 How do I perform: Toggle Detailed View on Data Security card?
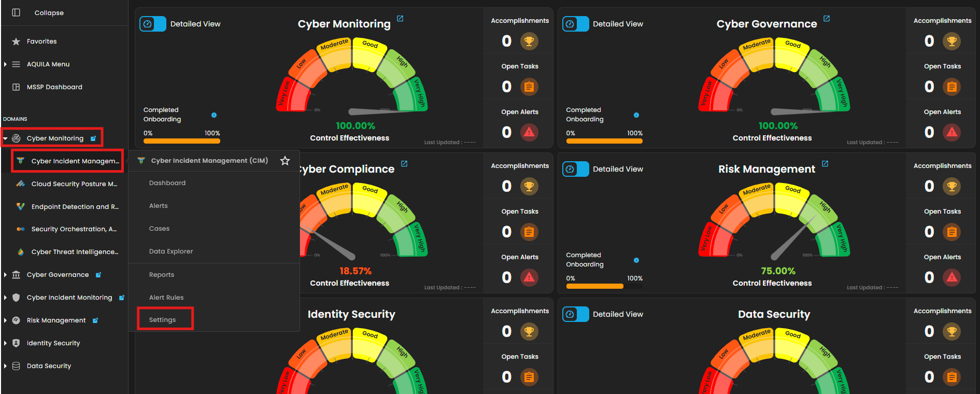point(576,314)
